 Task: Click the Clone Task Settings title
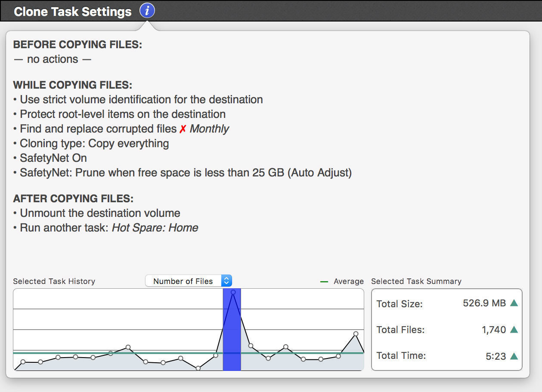click(x=73, y=12)
